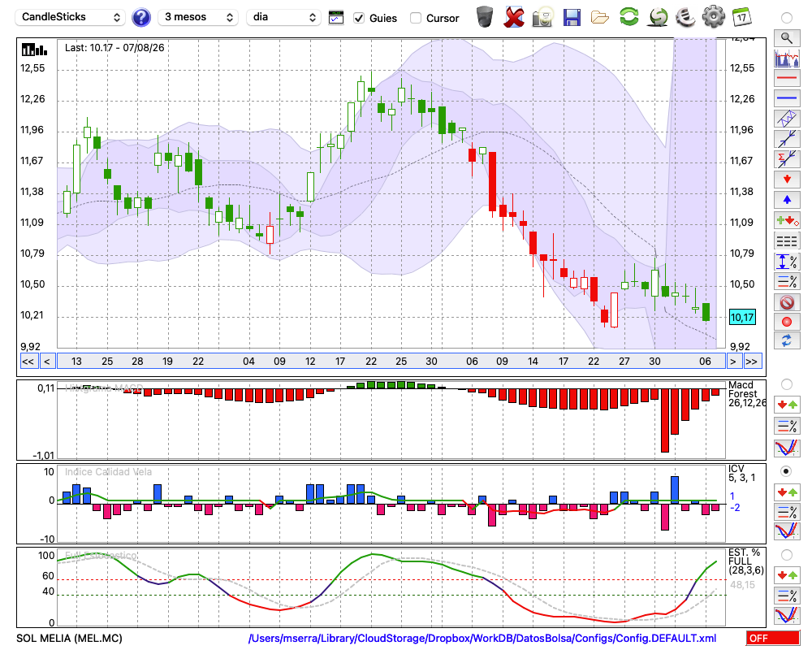The height and width of the screenshot is (650, 812).
Task: Enable the Cursor checkbox
Action: pos(415,18)
